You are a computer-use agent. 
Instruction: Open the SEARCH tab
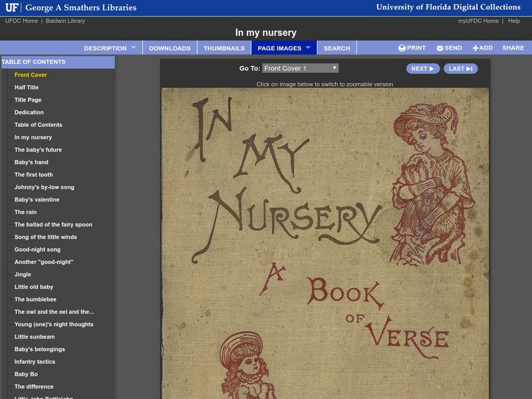336,48
